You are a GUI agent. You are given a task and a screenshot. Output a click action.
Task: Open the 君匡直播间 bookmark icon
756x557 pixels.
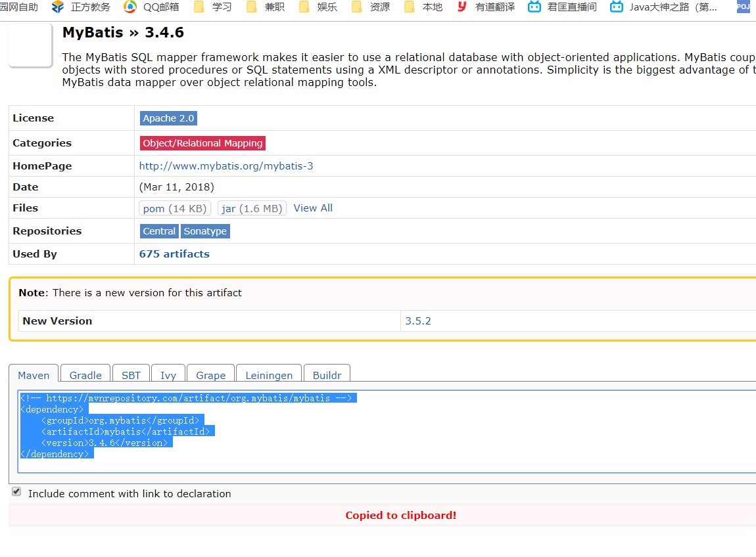point(534,7)
